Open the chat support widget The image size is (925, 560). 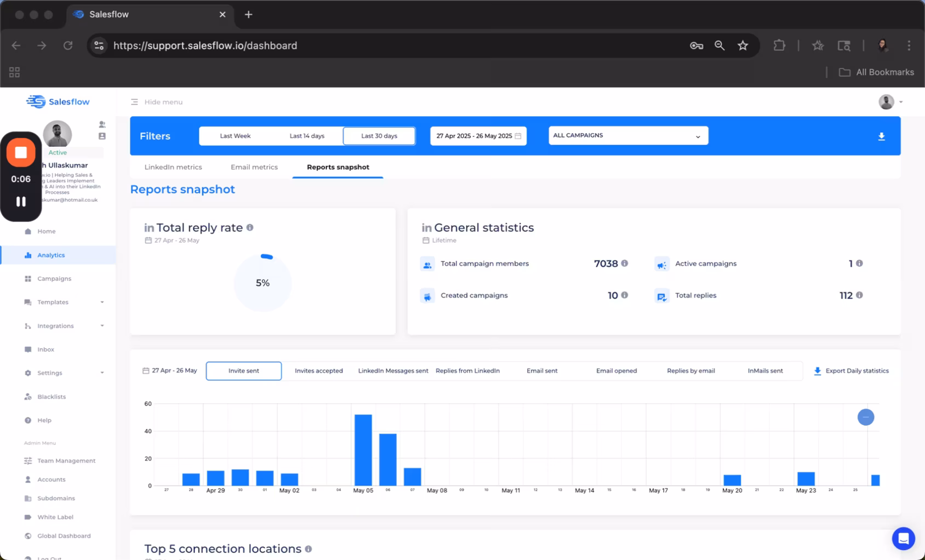pyautogui.click(x=903, y=538)
